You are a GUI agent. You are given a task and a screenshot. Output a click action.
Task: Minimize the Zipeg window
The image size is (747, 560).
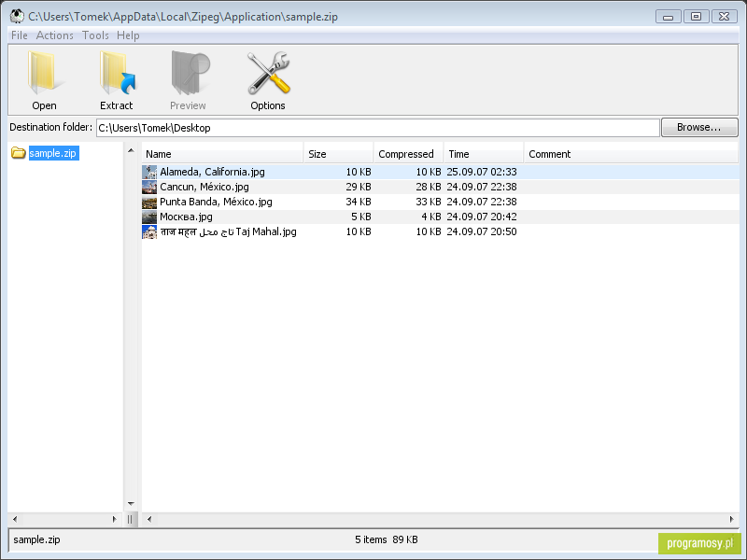click(x=669, y=17)
